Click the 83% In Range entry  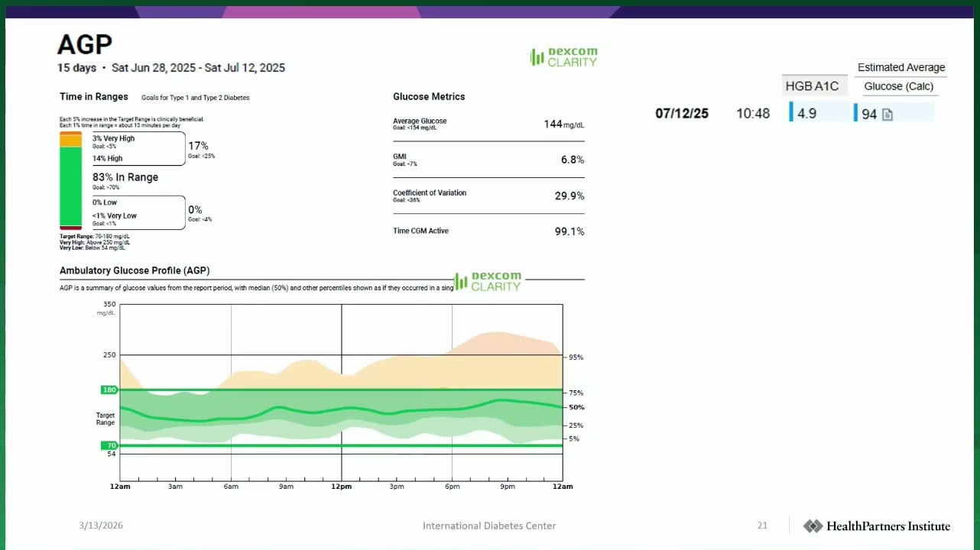(x=125, y=177)
